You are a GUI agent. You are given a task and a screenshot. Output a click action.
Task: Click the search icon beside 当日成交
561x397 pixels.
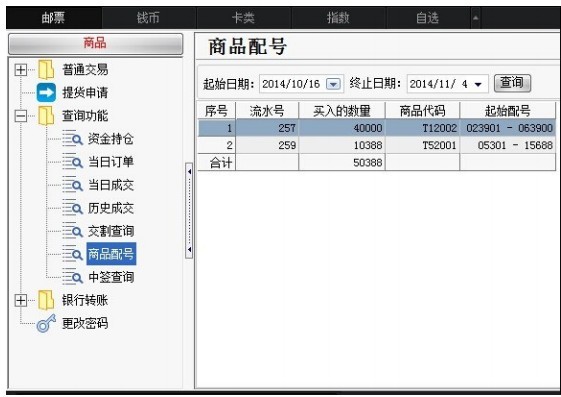[x=73, y=185]
